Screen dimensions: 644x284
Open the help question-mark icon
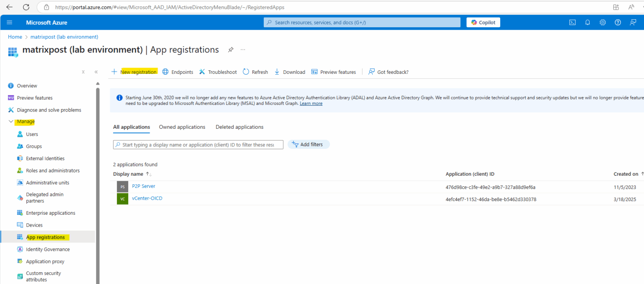tap(618, 22)
